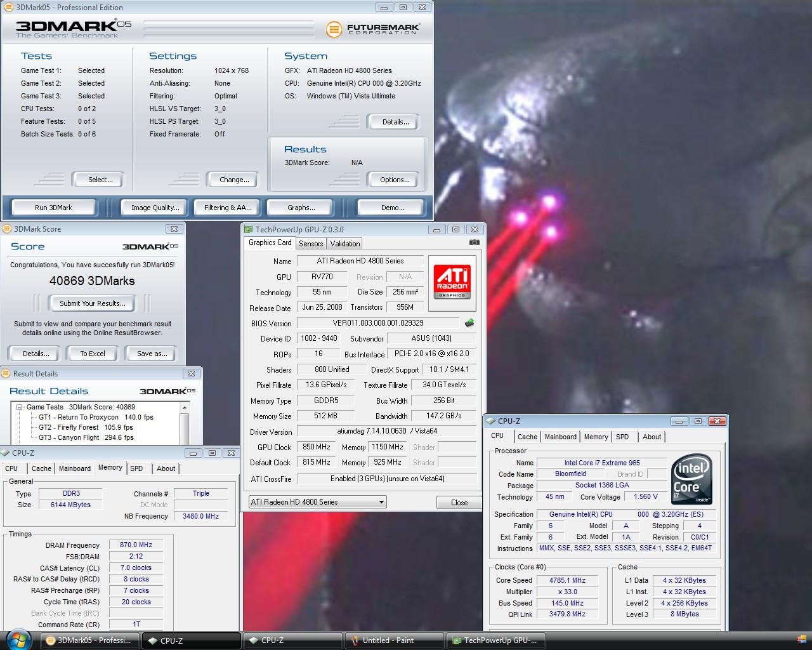Image resolution: width=812 pixels, height=650 pixels.
Task: Open the About tab in CPU-Z processor window
Action: point(652,437)
